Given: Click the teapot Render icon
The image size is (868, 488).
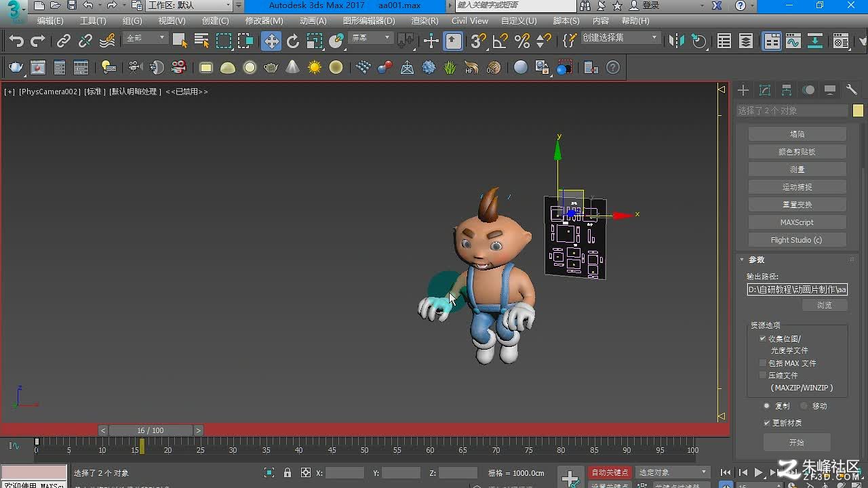Looking at the screenshot, I should click(x=16, y=68).
